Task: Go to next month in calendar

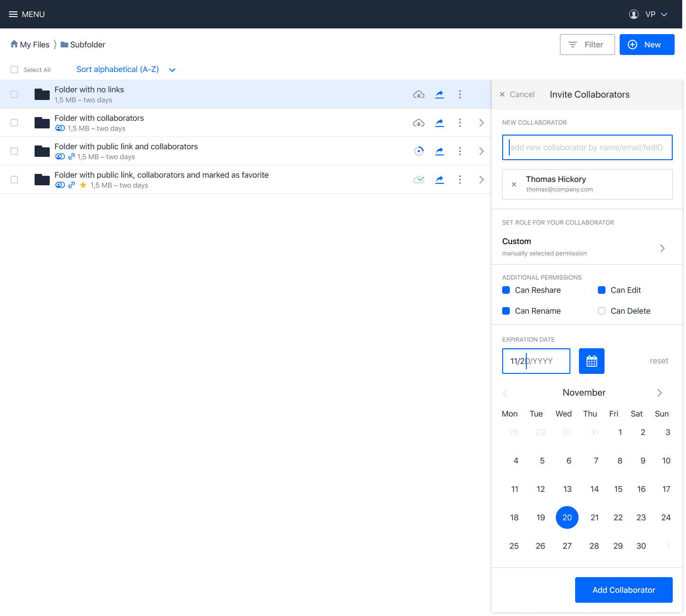Action: tap(659, 393)
